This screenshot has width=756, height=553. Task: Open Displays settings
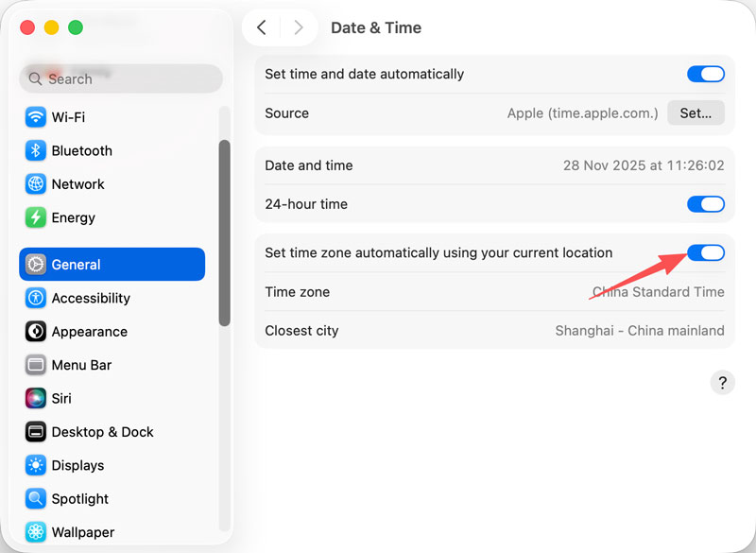[x=77, y=465]
